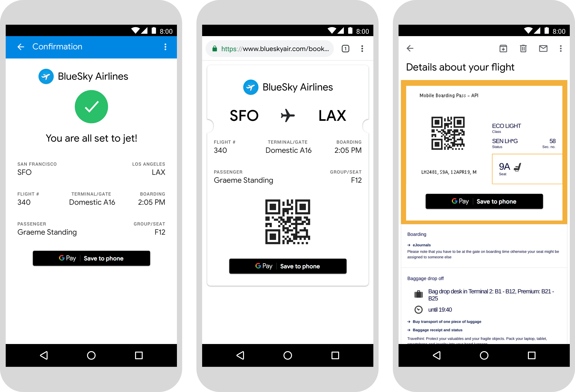Open three-dot menu on browser screen

click(x=362, y=49)
